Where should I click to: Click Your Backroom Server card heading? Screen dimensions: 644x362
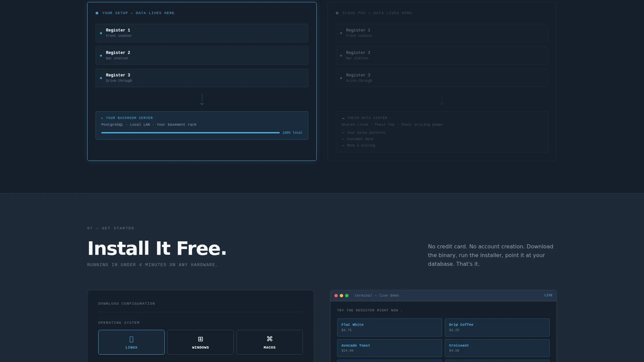[x=129, y=118]
